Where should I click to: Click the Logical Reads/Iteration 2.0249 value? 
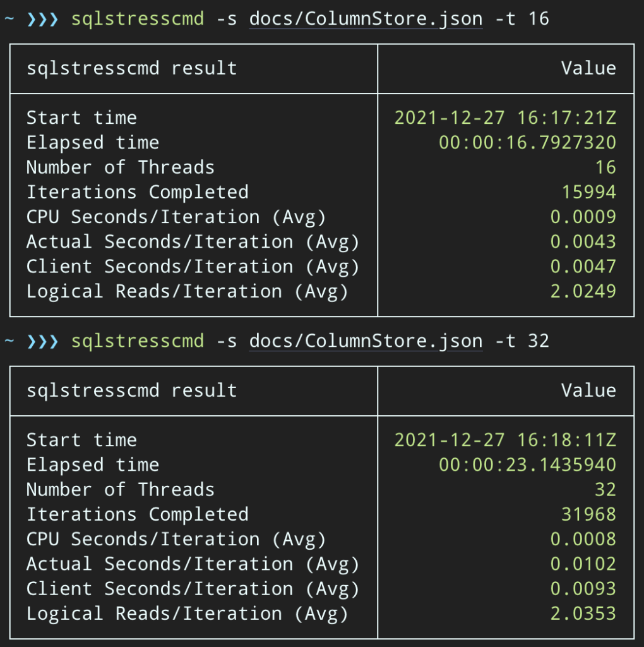point(583,291)
